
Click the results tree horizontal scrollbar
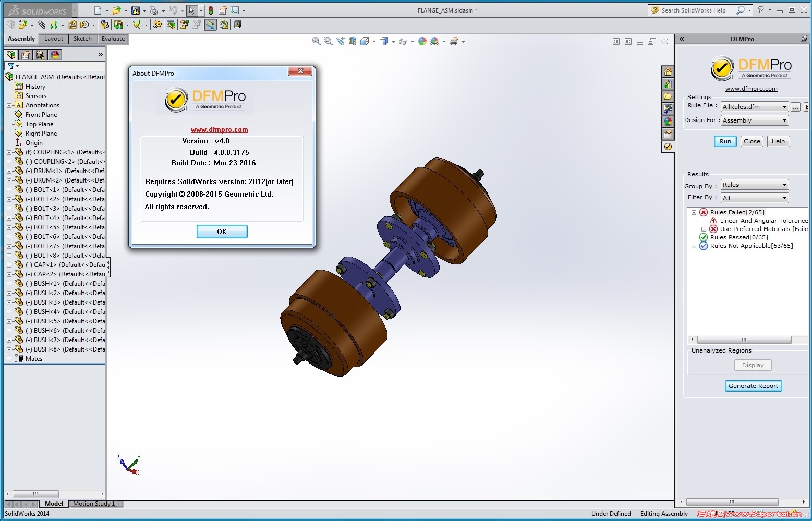click(x=745, y=340)
